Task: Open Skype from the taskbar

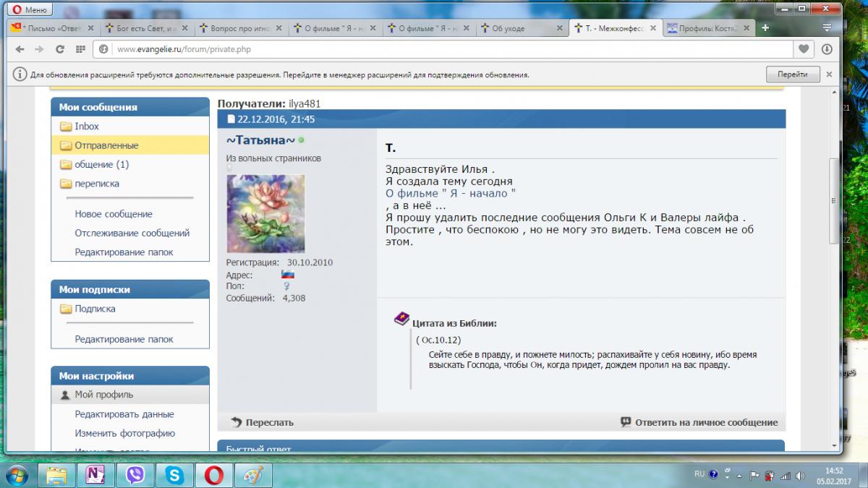Action: click(x=174, y=474)
